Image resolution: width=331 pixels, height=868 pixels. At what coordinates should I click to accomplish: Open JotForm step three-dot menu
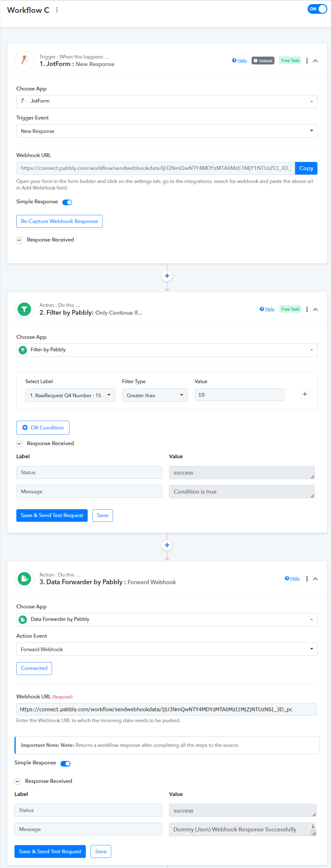307,61
